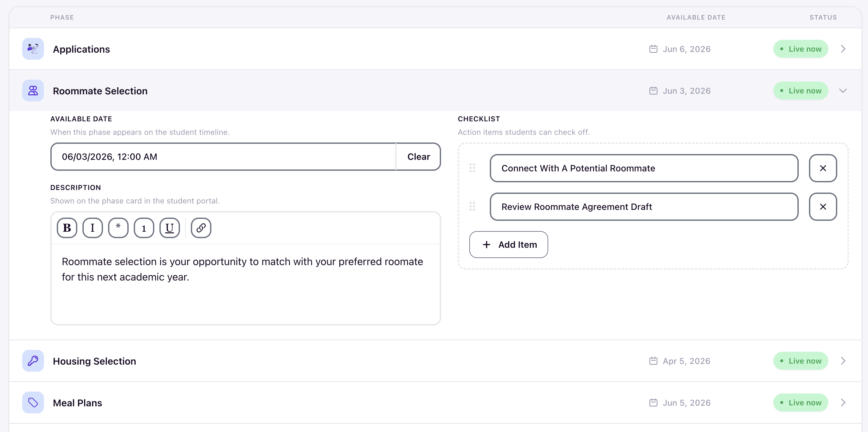Click the 'Meal Plans' phase title
Screen dimensions: 868x432
(78, 403)
